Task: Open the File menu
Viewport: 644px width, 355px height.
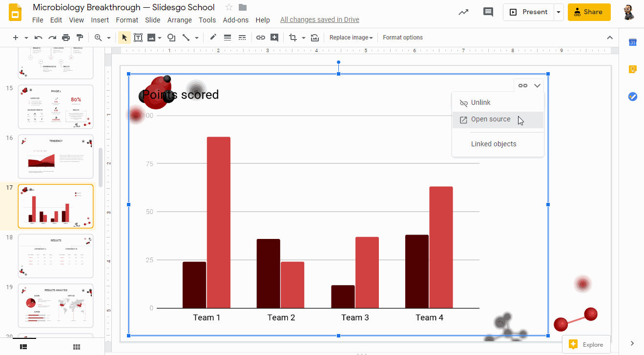Action: click(x=38, y=20)
